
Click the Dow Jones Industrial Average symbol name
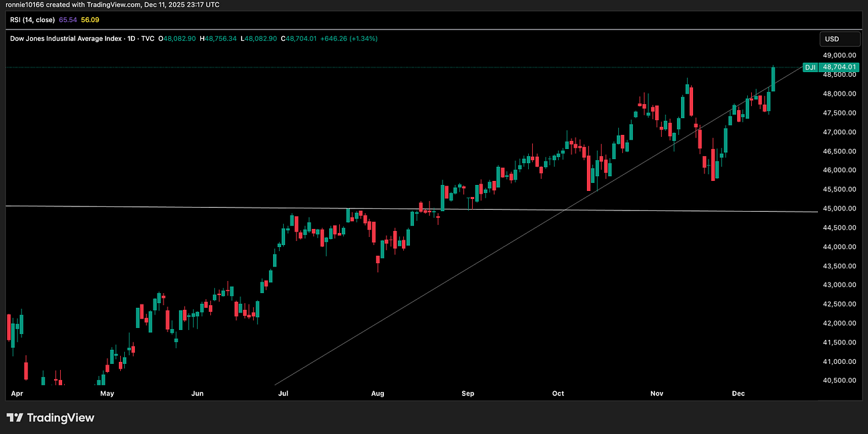[x=67, y=38]
